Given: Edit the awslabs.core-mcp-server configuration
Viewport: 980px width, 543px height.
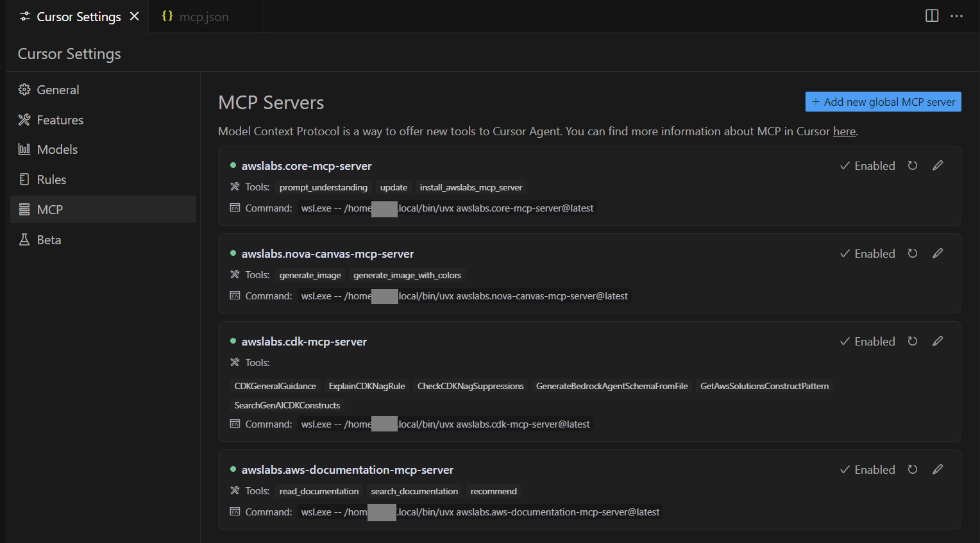Looking at the screenshot, I should pyautogui.click(x=938, y=165).
